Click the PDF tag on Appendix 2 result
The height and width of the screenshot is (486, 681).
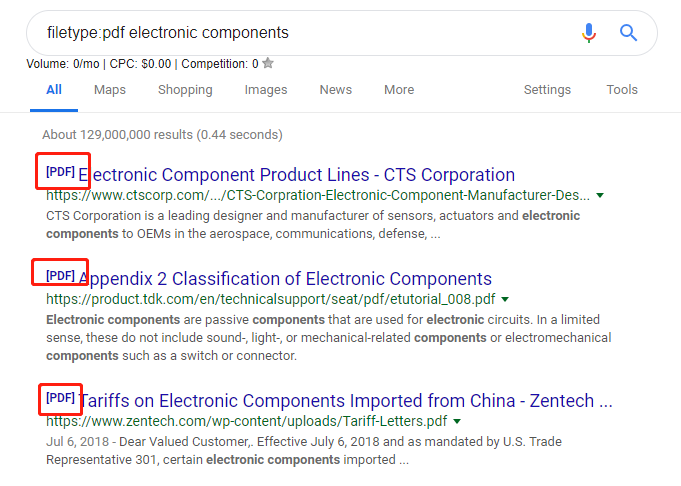coord(60,275)
